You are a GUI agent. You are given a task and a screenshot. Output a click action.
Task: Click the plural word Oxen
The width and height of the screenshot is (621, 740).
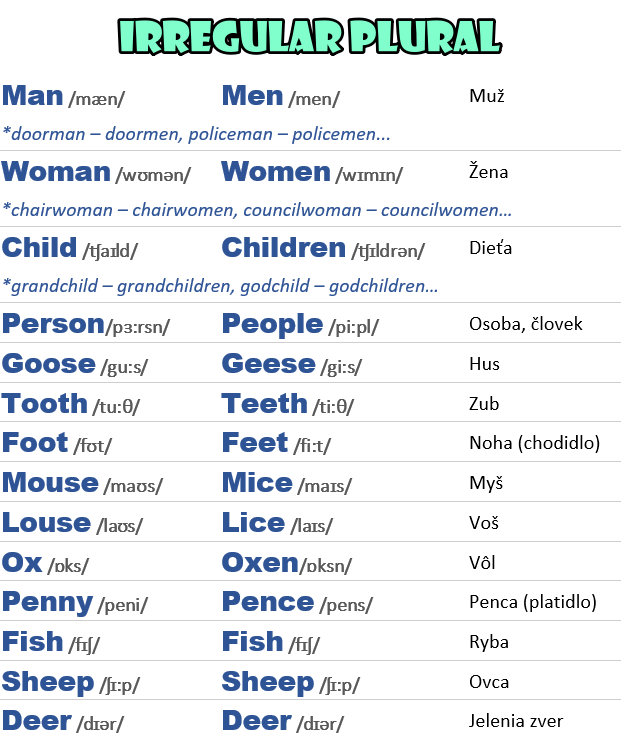260,563
